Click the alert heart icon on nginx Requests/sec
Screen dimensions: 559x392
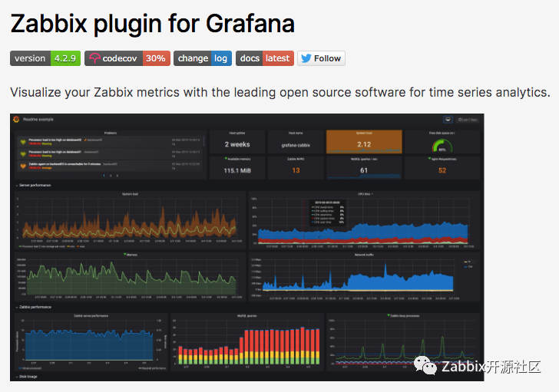point(429,159)
